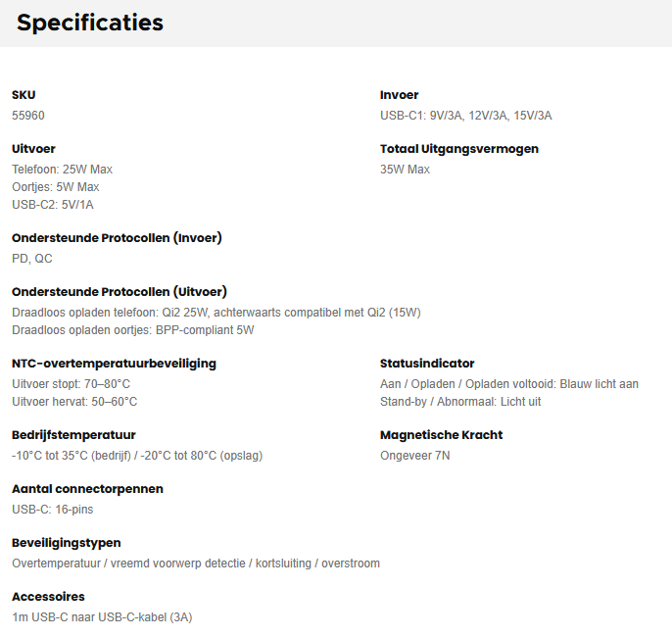Click the Specificaties heading

point(90,23)
